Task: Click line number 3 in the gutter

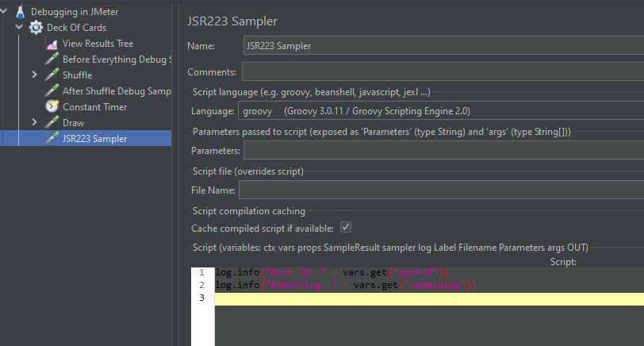Action: (x=201, y=298)
